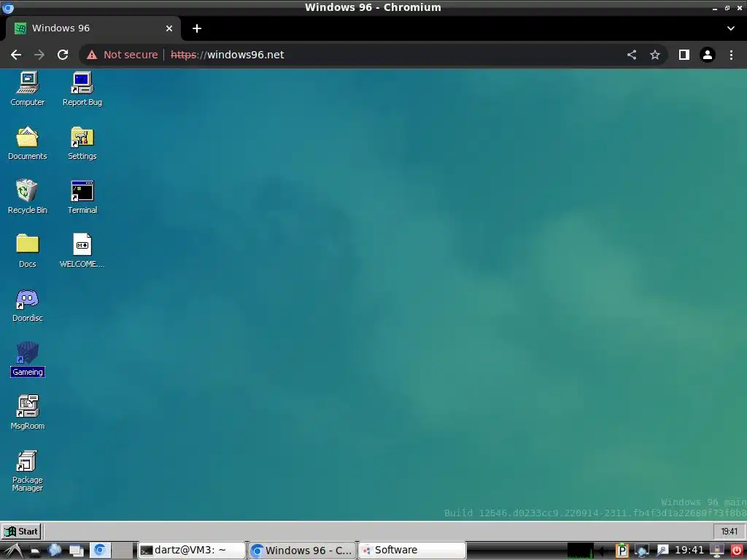Image resolution: width=747 pixels, height=560 pixels.
Task: Open the CPU usage graph monitor
Action: (580, 551)
